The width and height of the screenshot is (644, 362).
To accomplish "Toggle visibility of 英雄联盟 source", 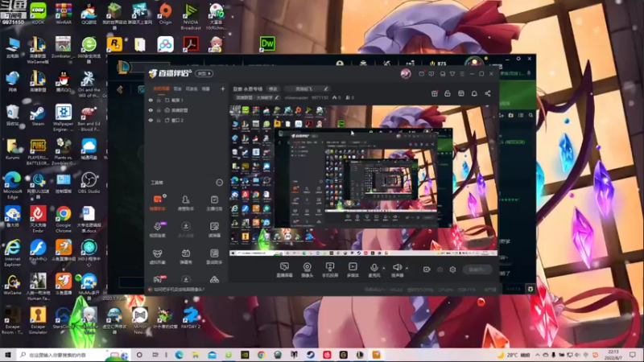I will tap(151, 110).
